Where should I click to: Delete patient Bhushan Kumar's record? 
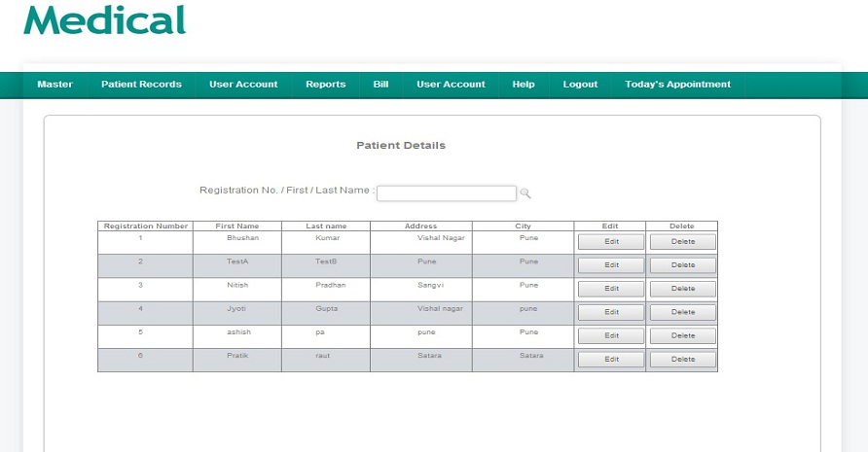[682, 242]
